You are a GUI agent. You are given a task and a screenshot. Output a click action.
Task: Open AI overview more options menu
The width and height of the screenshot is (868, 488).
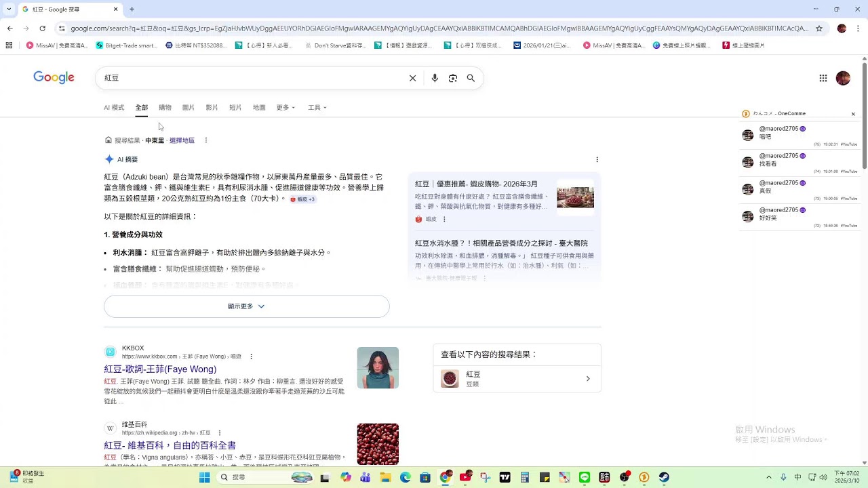597,160
